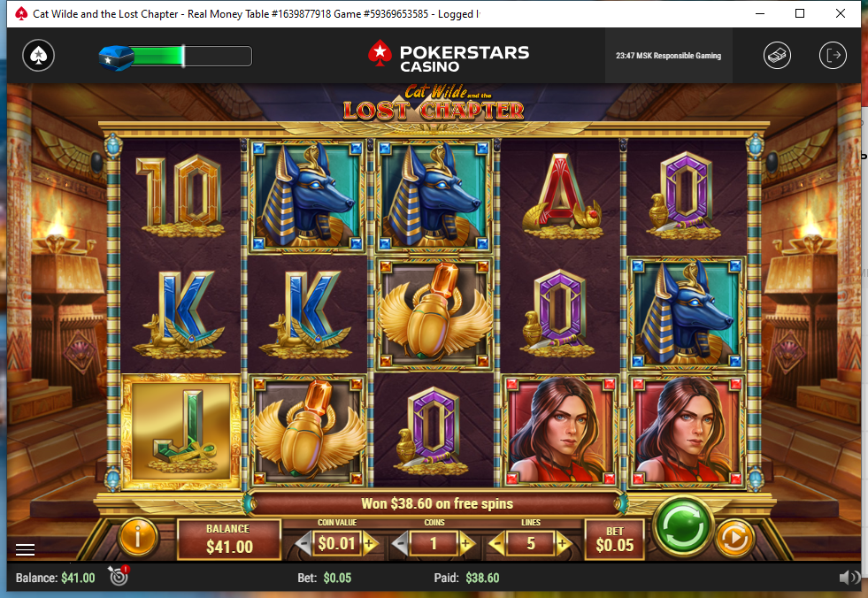Increase the coin value
The image size is (868, 598).
(x=371, y=544)
